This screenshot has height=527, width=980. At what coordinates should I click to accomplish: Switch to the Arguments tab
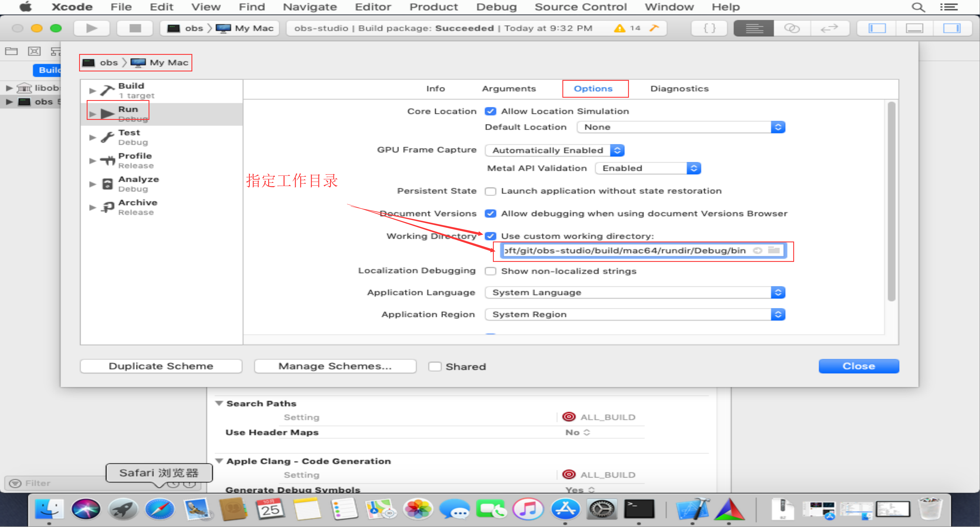[x=509, y=89]
